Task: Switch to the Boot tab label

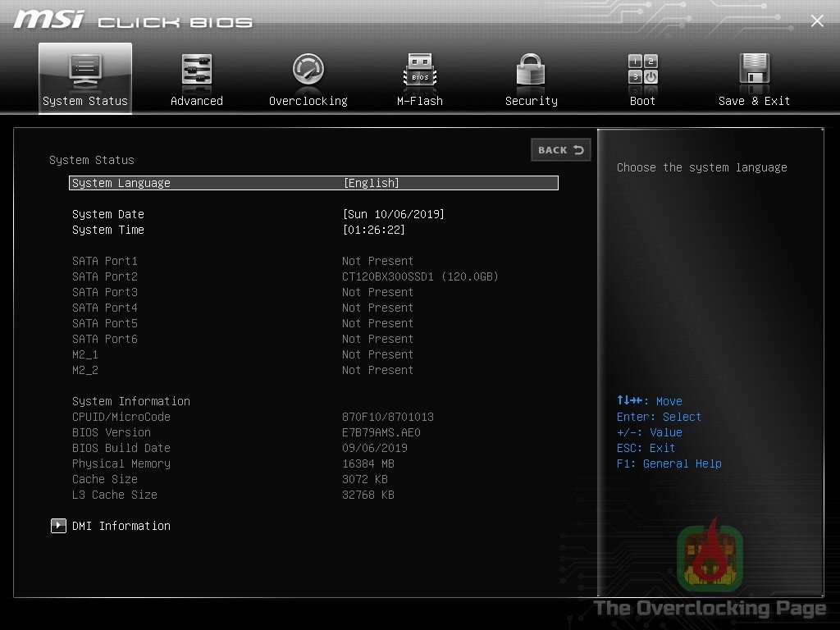Action: point(641,101)
